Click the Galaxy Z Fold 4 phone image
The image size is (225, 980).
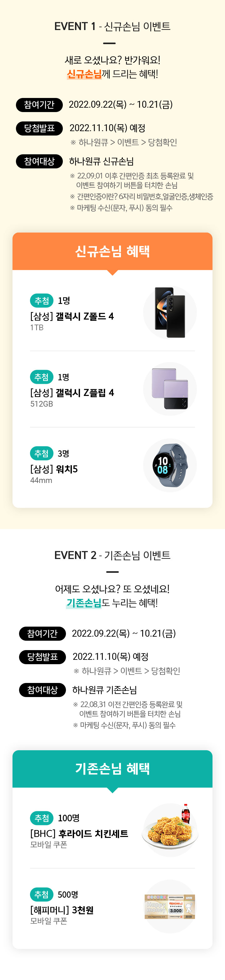(170, 312)
